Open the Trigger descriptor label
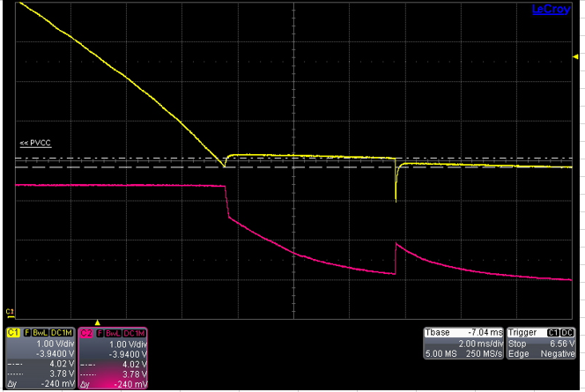Viewport: 585px width, 392px height. tap(522, 332)
